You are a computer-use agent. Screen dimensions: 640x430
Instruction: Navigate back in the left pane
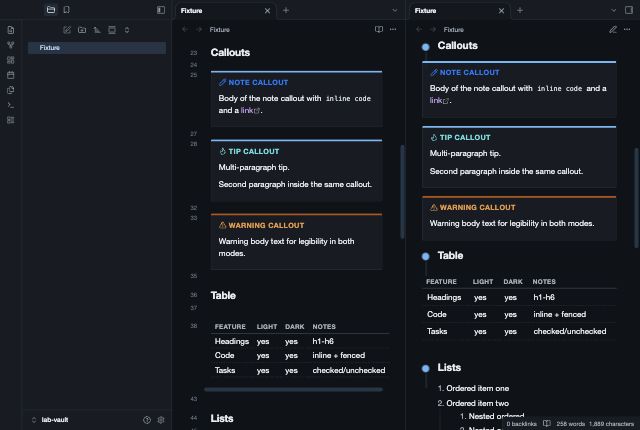point(185,29)
